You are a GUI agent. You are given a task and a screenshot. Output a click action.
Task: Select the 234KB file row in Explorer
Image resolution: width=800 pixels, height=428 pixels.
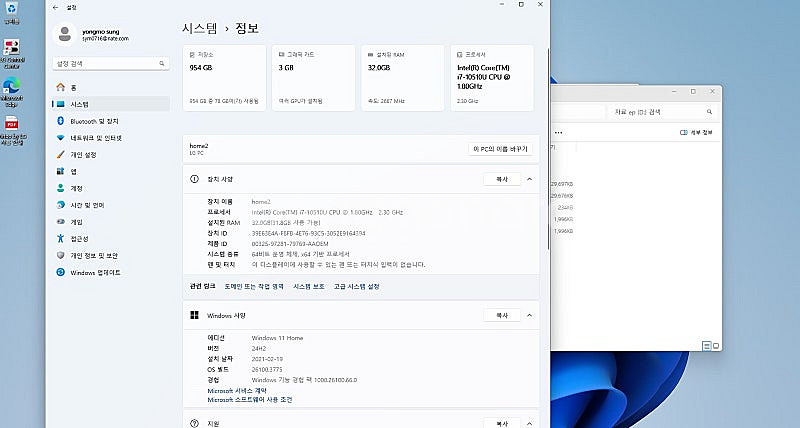[565, 208]
